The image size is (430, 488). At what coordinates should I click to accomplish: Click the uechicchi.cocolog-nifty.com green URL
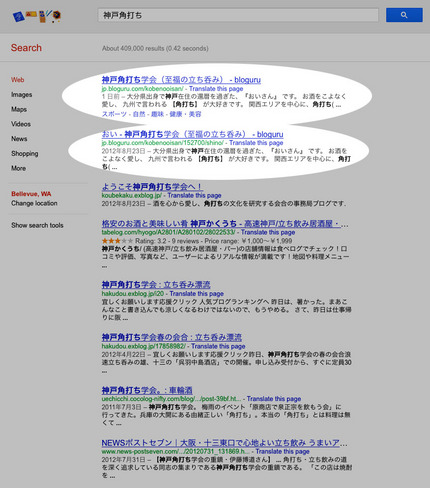point(171,399)
